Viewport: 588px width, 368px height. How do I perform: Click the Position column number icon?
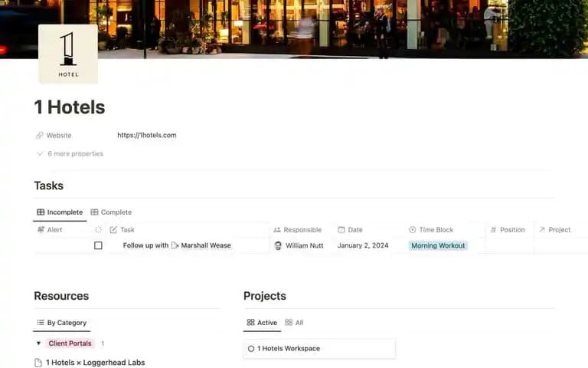[x=494, y=229]
